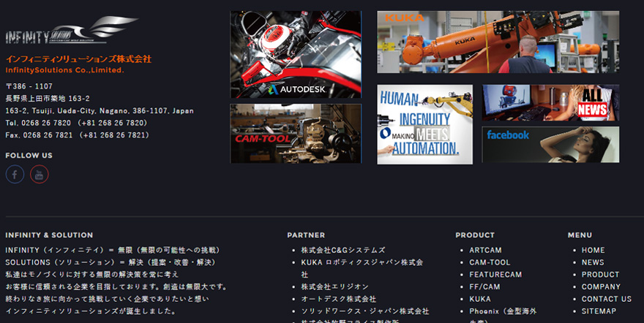The height and width of the screenshot is (323, 644).
Task: Open the Autodesk racing car banner
Action: pyautogui.click(x=296, y=55)
